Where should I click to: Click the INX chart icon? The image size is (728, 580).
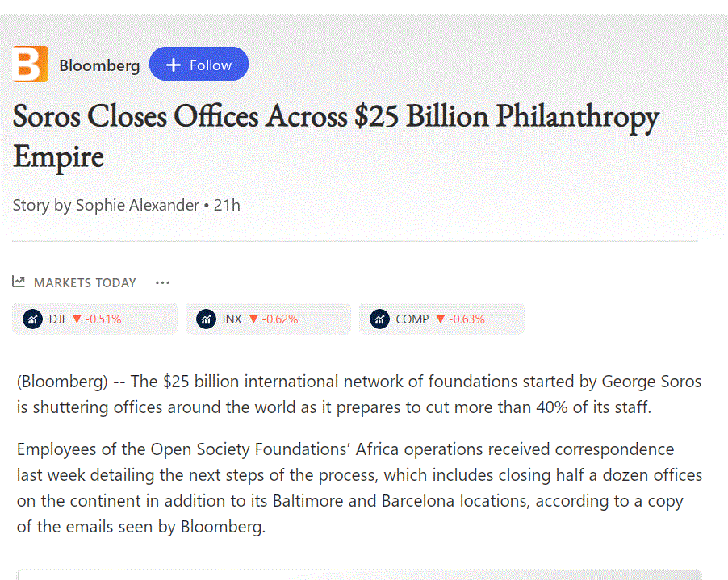pos(206,319)
